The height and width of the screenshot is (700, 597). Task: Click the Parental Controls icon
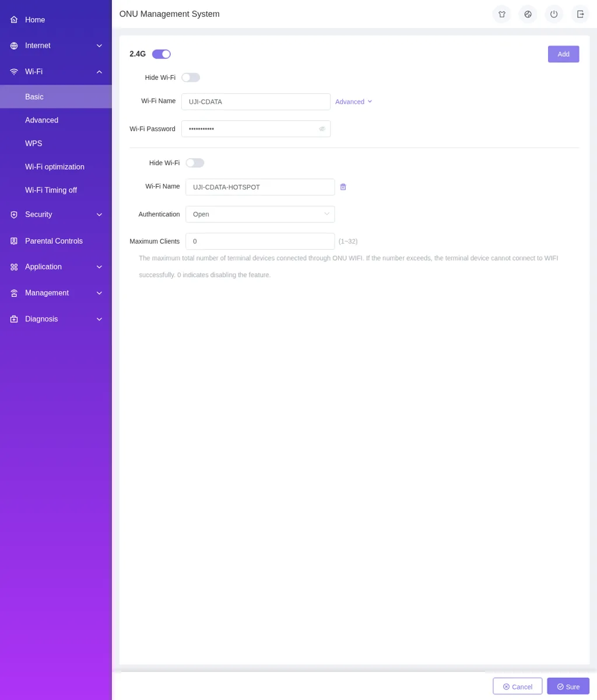[x=14, y=241]
